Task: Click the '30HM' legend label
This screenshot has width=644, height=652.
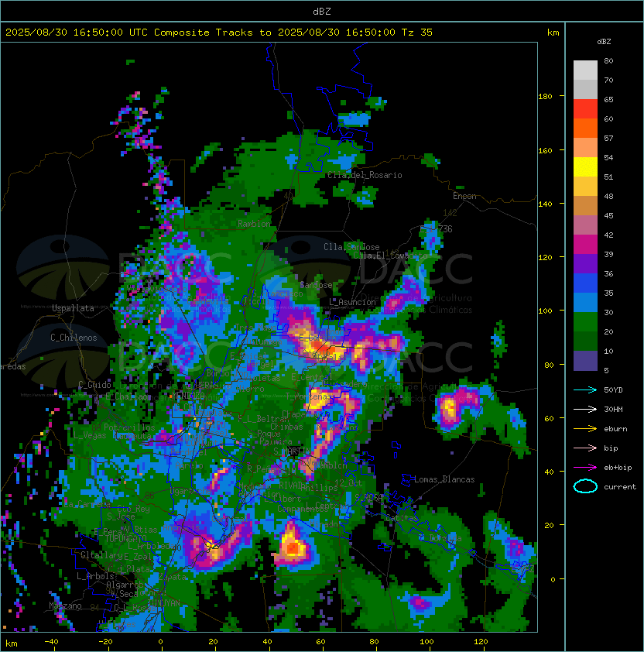Action: coord(613,409)
